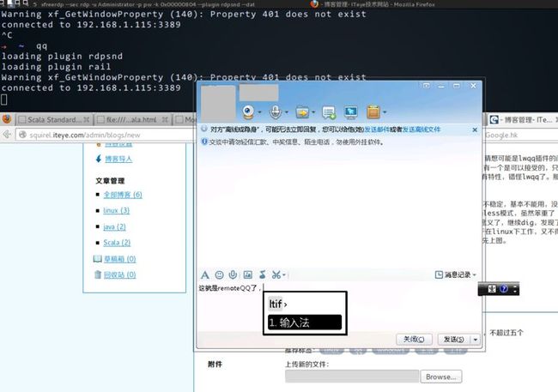This screenshot has height=392, width=558.
Task: Click the orange applications icon in QQ toolbar
Action: click(373, 112)
